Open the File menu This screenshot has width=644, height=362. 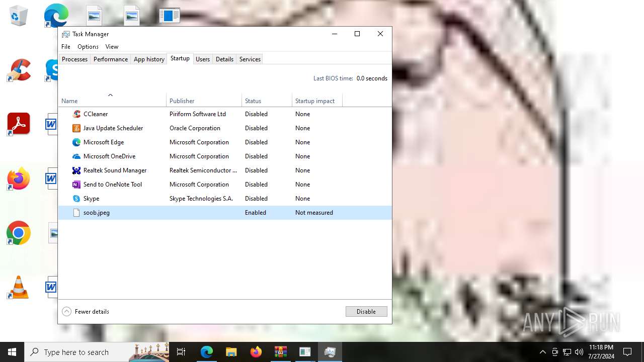click(66, 47)
